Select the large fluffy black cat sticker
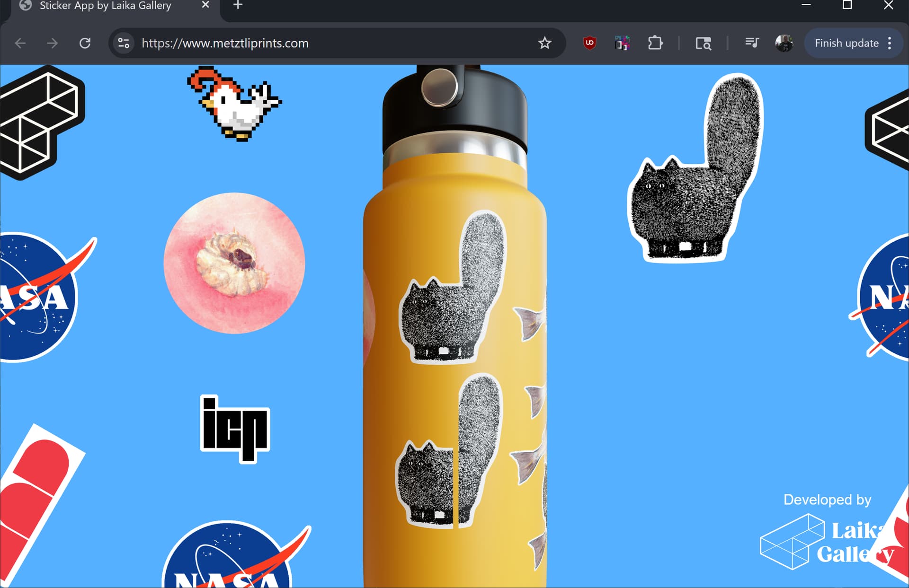The width and height of the screenshot is (909, 588). pyautogui.click(x=695, y=168)
